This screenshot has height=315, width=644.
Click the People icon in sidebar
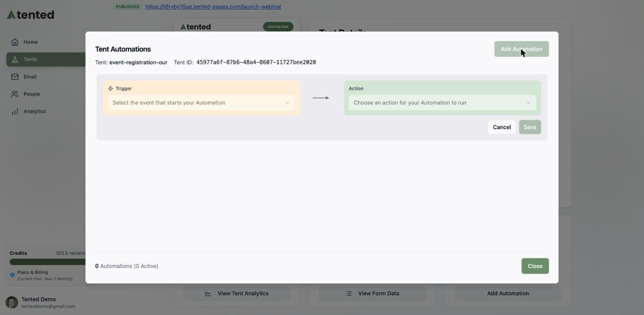pos(15,94)
